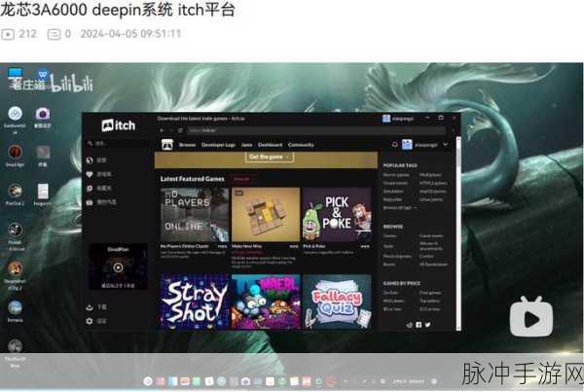Open the heart Library item in itch sidebar
Screen dimensions: 584x392
pyautogui.click(x=98, y=174)
